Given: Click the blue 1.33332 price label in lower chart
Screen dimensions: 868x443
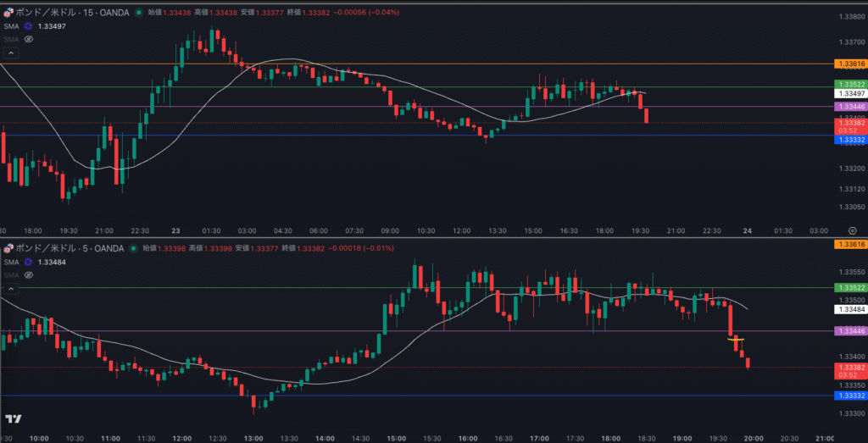Looking at the screenshot, I should 850,396.
